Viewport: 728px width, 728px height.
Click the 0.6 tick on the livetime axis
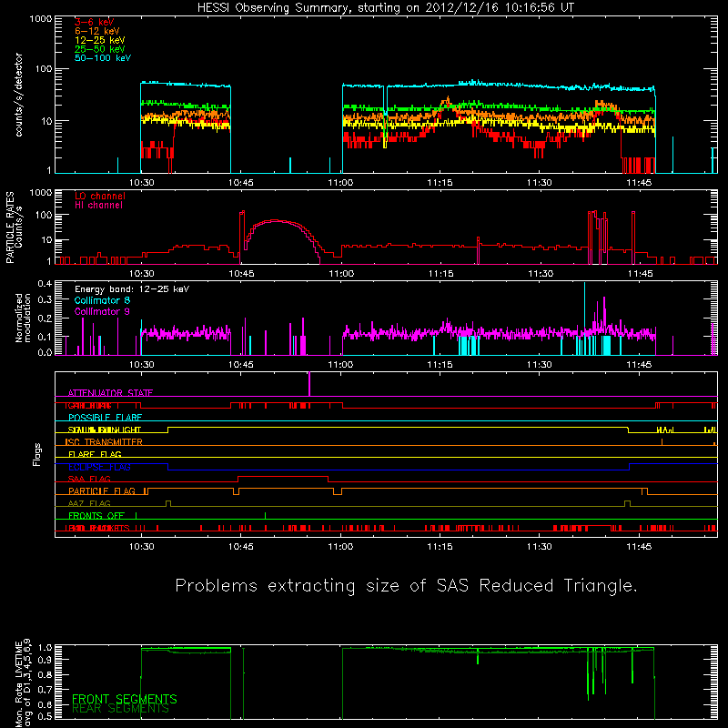[x=45, y=704]
